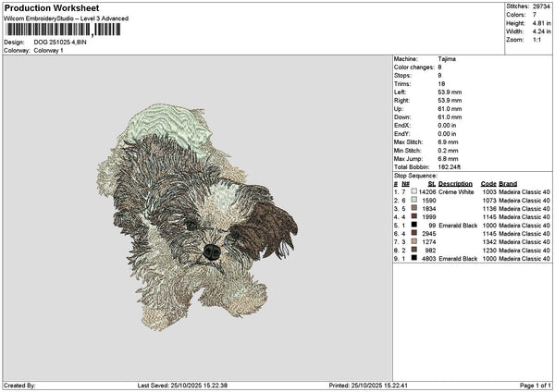
Task: Select design name 'DOG 251025 4,8IN'
Action: pyautogui.click(x=60, y=43)
